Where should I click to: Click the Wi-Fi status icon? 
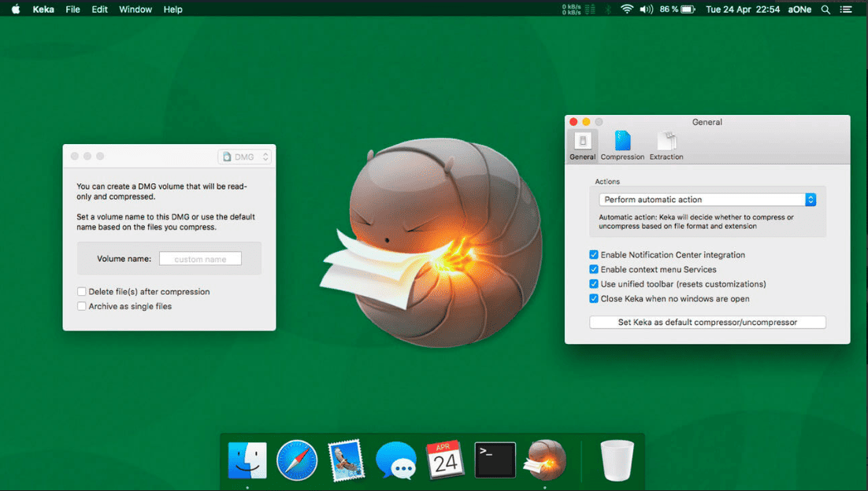pyautogui.click(x=627, y=9)
